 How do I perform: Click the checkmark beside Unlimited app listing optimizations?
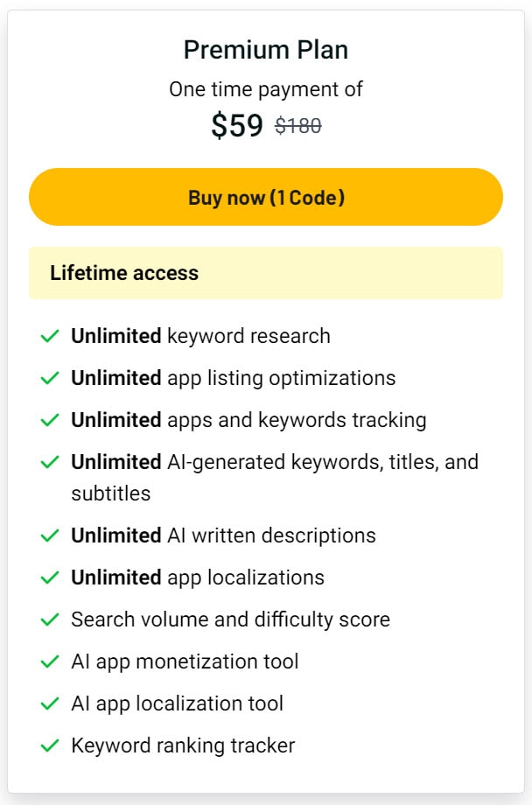pyautogui.click(x=50, y=378)
